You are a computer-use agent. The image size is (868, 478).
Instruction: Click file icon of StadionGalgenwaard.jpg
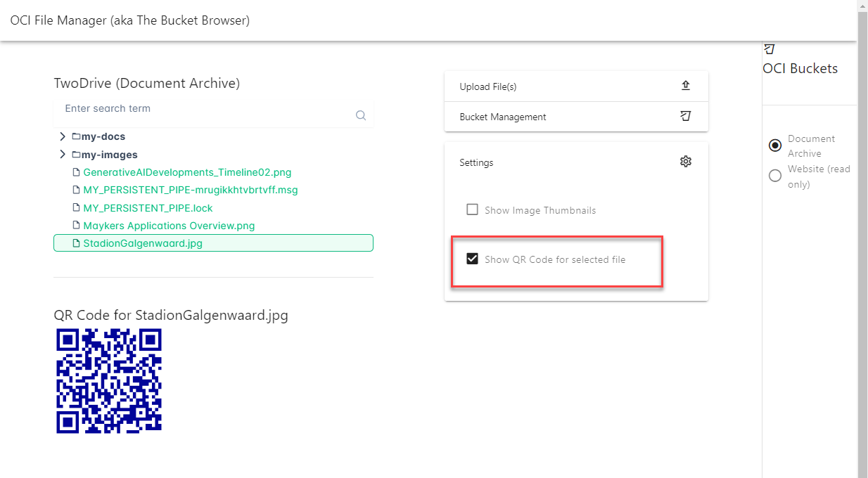point(77,244)
